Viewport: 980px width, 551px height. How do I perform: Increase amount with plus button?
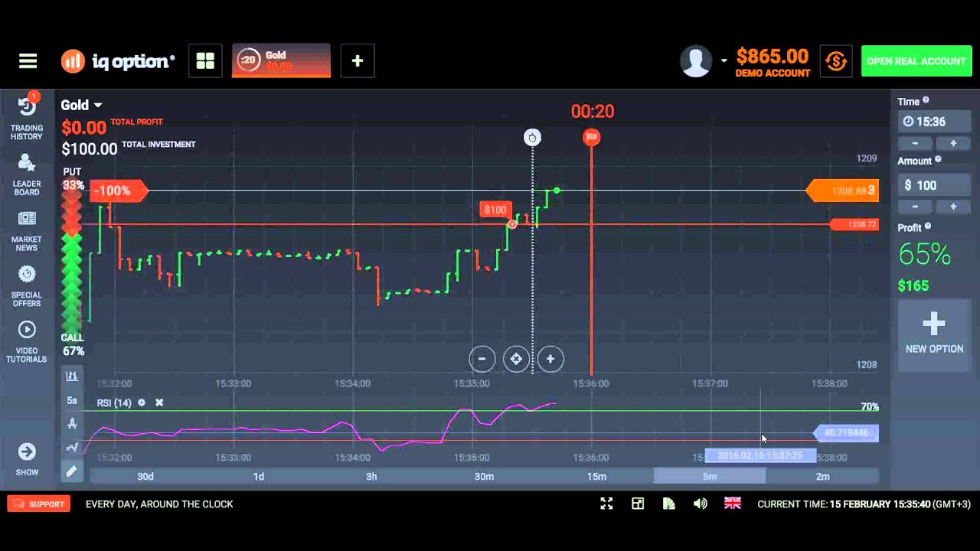(953, 207)
